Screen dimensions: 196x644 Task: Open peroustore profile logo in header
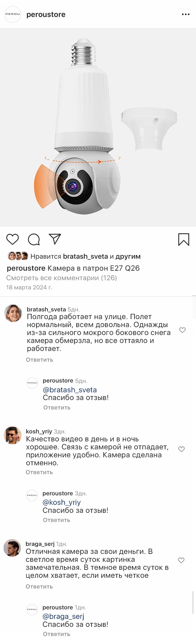pyautogui.click(x=13, y=14)
